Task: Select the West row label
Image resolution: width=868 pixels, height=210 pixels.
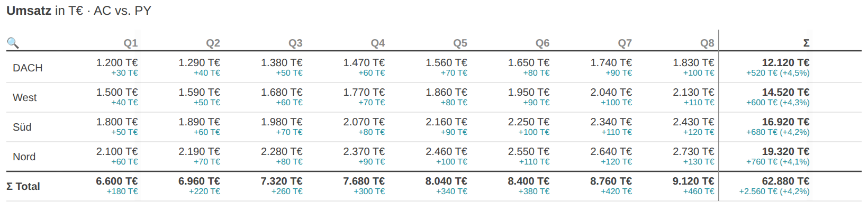Action: [x=24, y=97]
